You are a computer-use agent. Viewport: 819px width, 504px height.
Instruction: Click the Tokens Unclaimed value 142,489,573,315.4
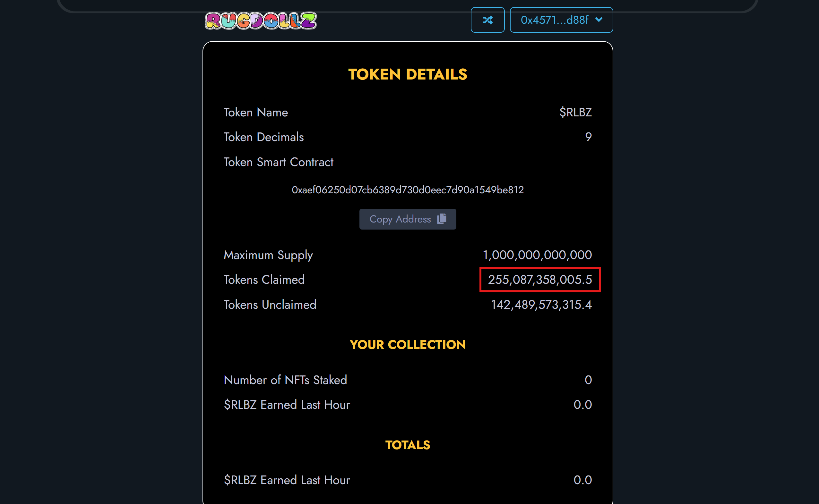point(541,304)
